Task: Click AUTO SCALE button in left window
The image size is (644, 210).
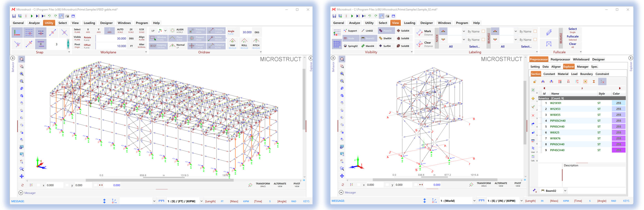Action: tap(120, 31)
